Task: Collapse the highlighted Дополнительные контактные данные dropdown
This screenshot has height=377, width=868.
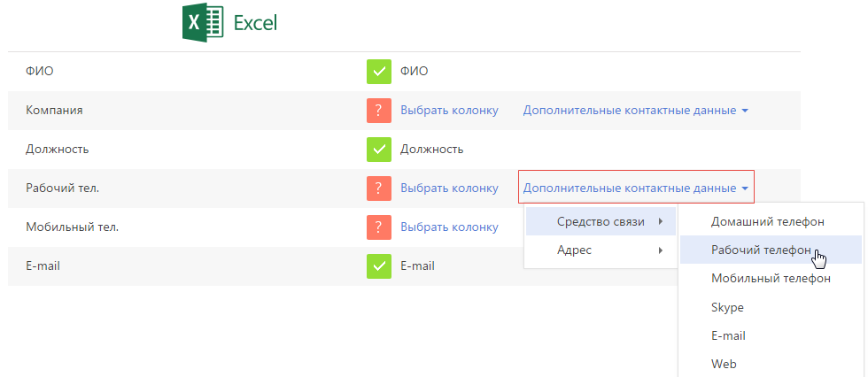Action: tap(636, 188)
